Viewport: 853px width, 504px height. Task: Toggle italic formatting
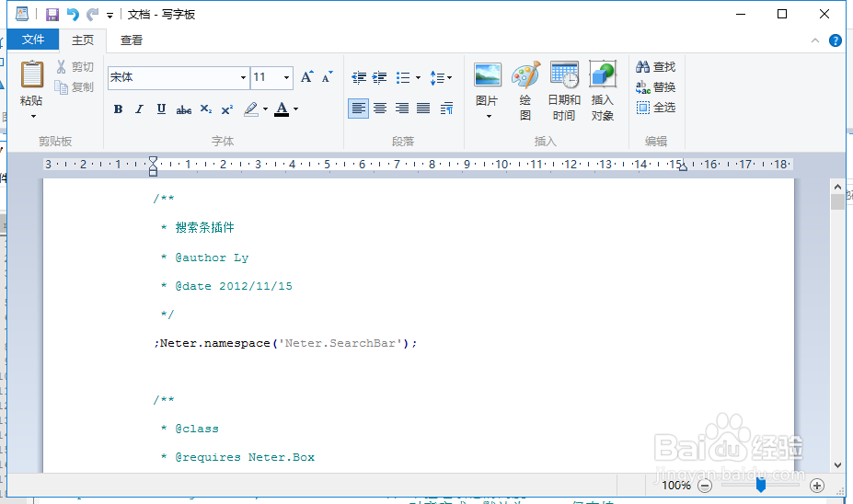pos(139,109)
